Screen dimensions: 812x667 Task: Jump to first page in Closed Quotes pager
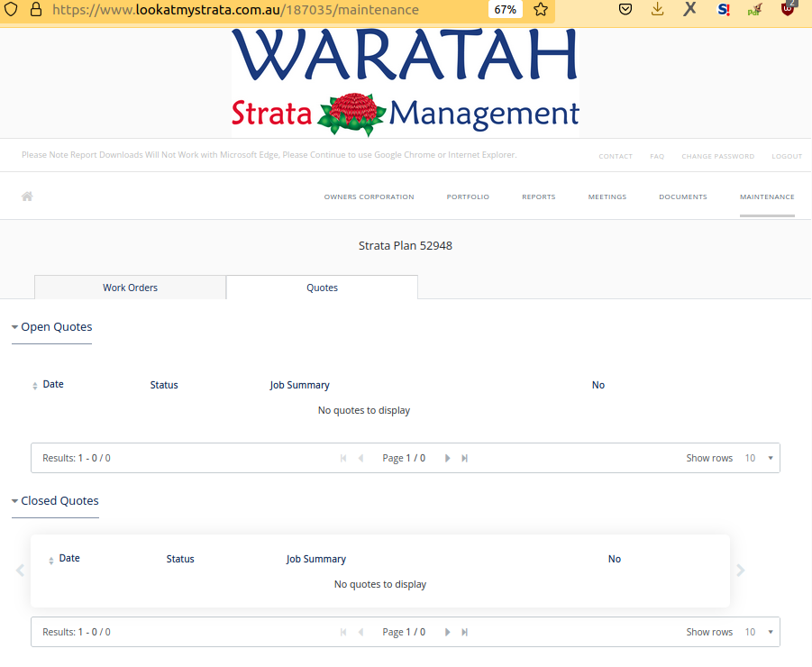343,633
